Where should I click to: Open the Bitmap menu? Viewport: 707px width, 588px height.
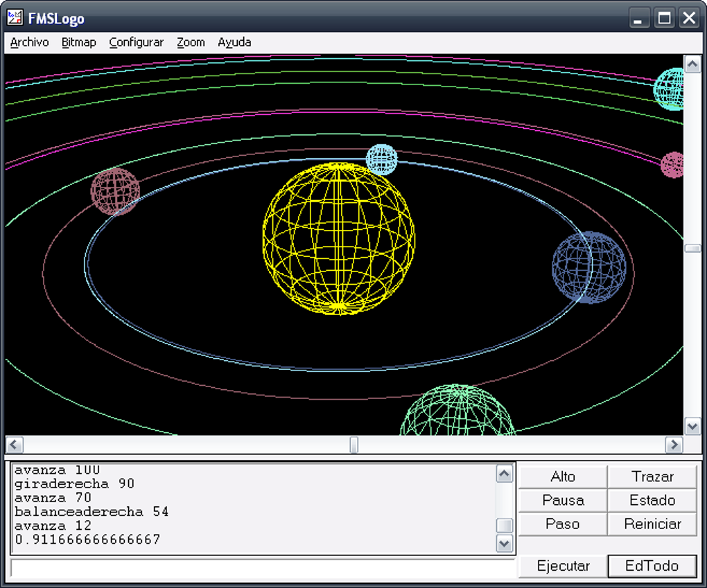(78, 42)
